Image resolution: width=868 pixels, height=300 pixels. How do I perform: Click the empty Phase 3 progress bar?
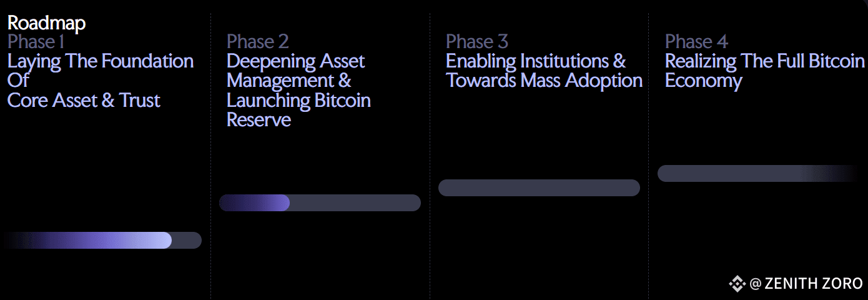539,188
